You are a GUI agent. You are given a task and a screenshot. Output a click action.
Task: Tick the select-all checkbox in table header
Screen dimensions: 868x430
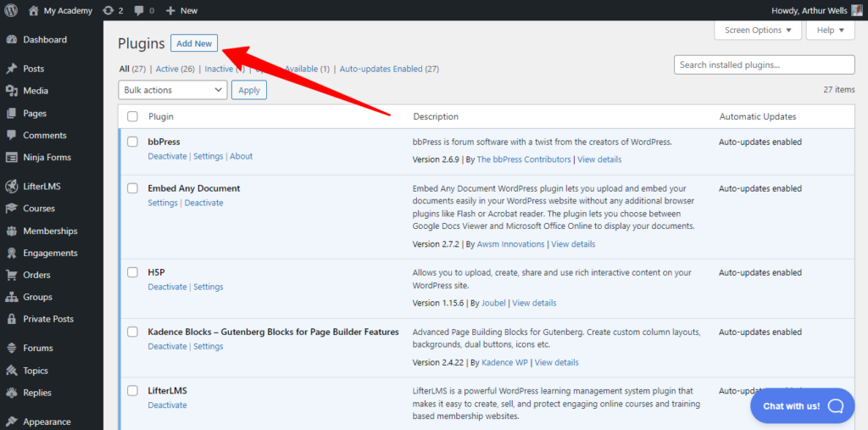click(x=132, y=116)
